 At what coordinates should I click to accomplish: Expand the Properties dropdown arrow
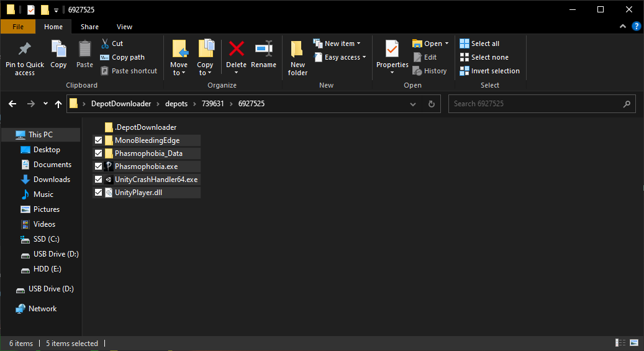[392, 73]
